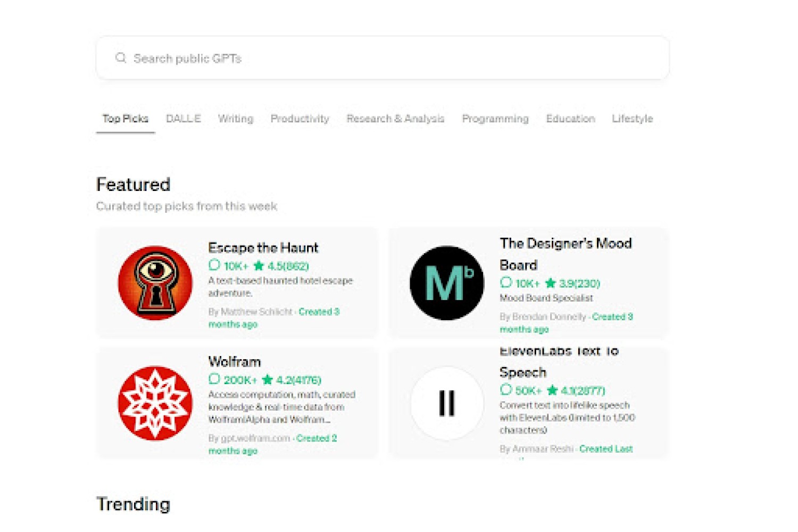Click the 'A text-based haunted hotel escape adventure' description
The width and height of the screenshot is (798, 532).
pos(280,287)
